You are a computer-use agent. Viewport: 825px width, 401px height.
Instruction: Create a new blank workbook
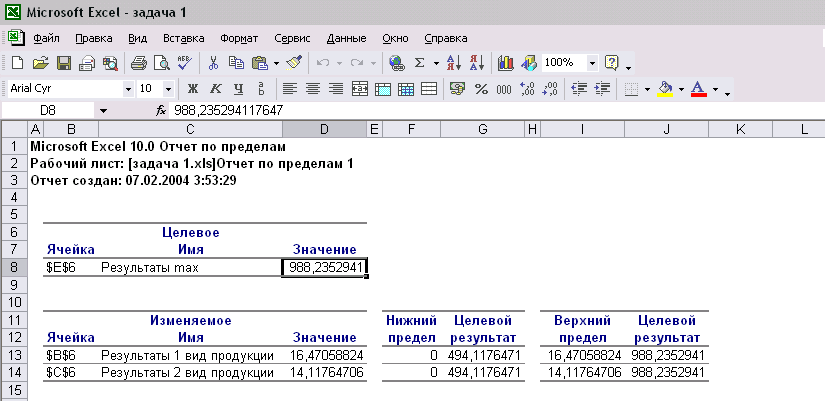pos(17,64)
